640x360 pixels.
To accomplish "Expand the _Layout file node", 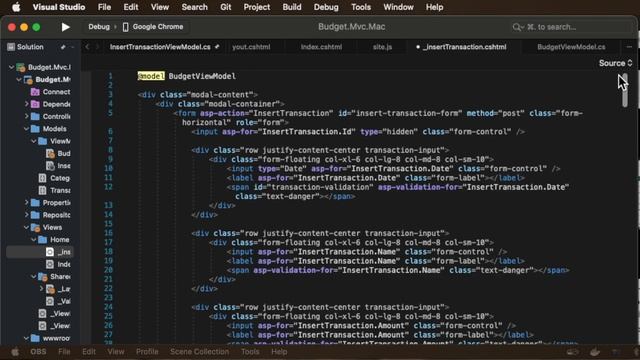I will click(x=41, y=289).
